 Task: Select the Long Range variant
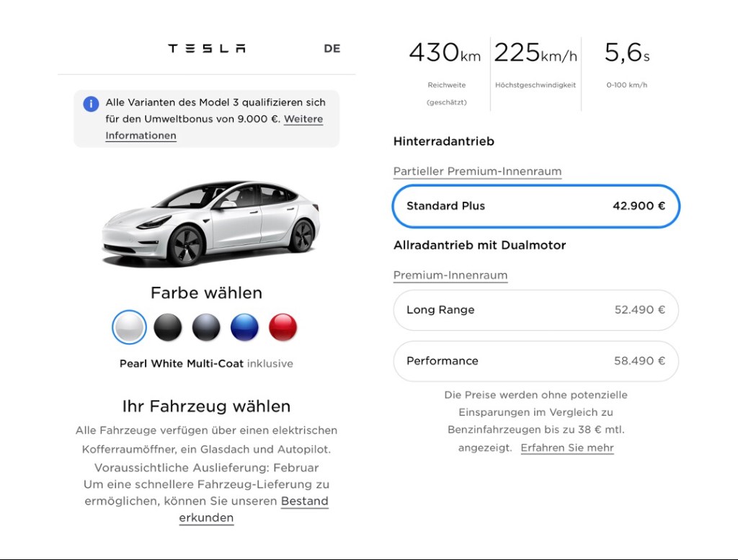click(x=535, y=310)
